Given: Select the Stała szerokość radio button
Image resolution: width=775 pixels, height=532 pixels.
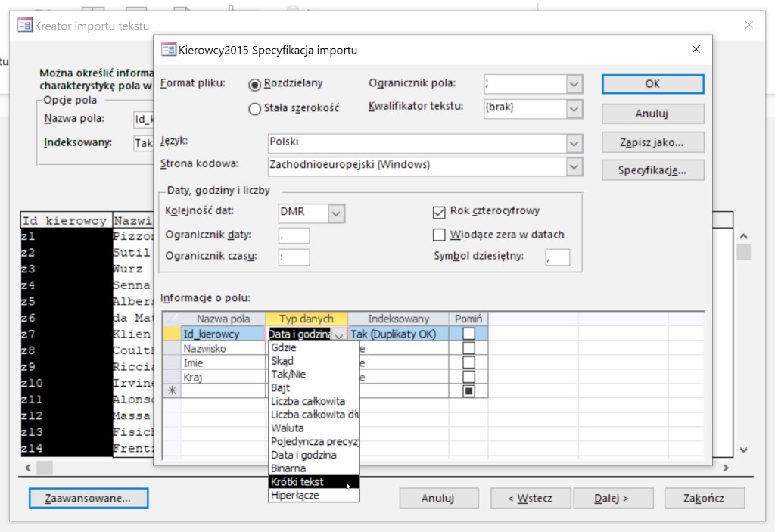Looking at the screenshot, I should coord(255,108).
